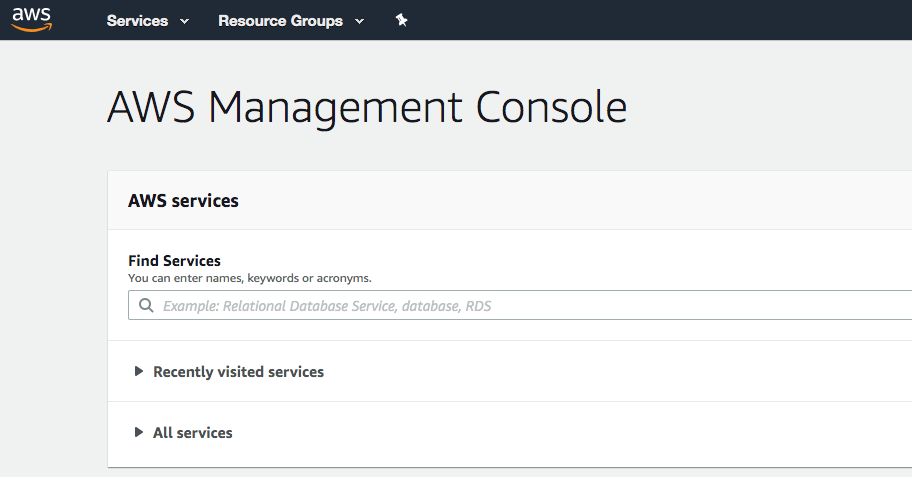Screen dimensions: 912x477
Task: Click the All services label text
Action: tap(192, 433)
